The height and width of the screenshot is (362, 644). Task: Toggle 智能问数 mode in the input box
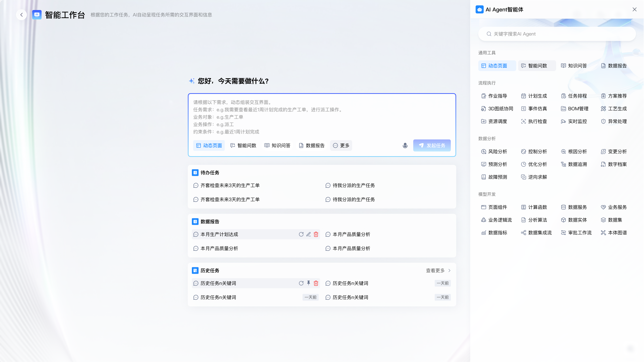pyautogui.click(x=243, y=145)
